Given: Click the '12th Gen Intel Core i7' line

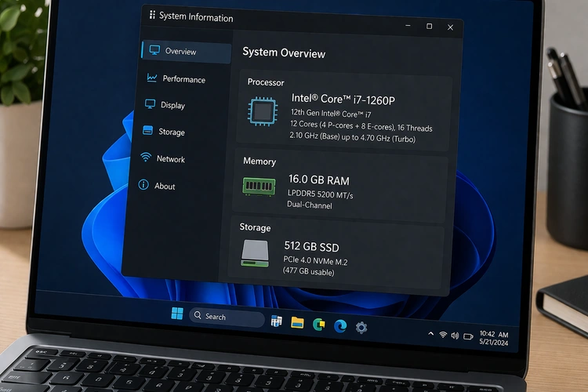Looking at the screenshot, I should click(331, 113).
